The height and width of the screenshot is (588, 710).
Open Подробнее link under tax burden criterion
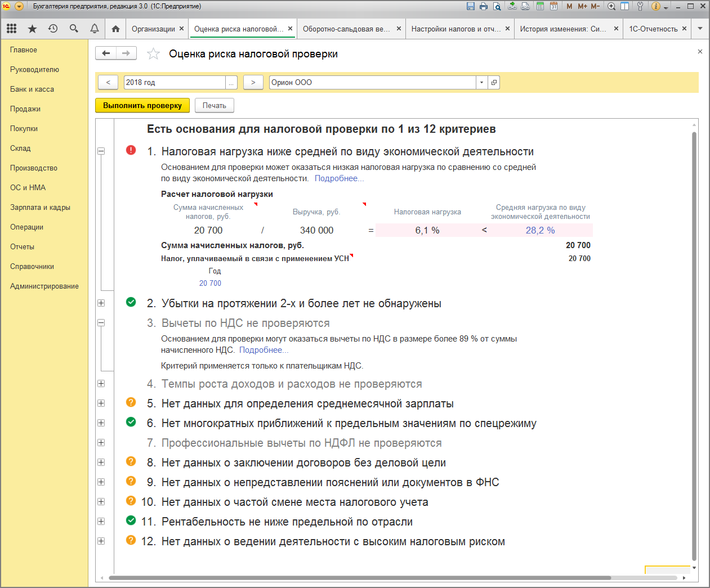coord(339,178)
